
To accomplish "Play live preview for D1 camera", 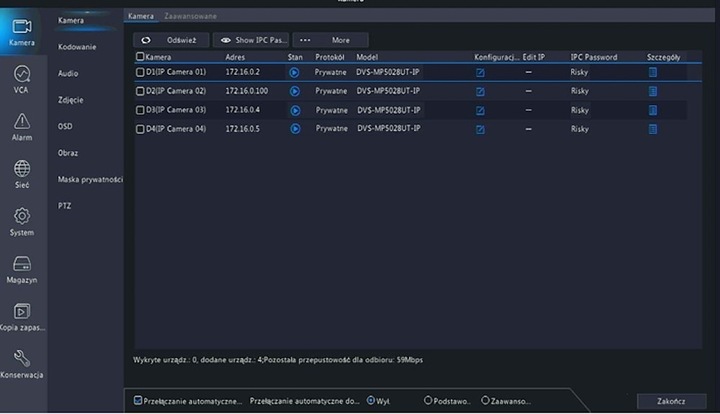I will (x=295, y=73).
